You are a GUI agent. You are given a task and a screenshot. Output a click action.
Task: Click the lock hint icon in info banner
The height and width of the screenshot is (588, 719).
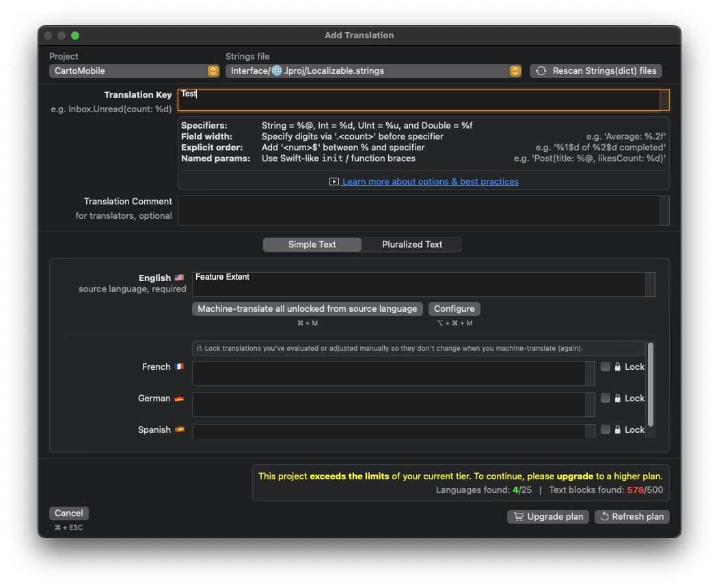pos(199,349)
